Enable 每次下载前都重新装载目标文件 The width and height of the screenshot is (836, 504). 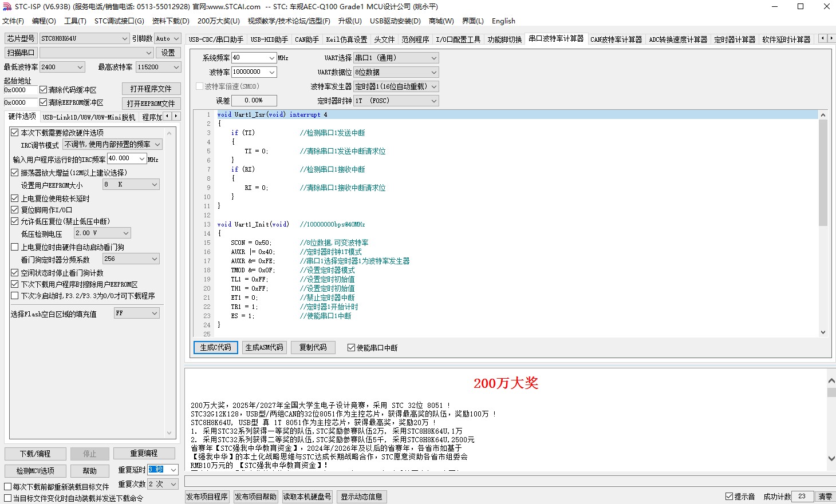8,487
